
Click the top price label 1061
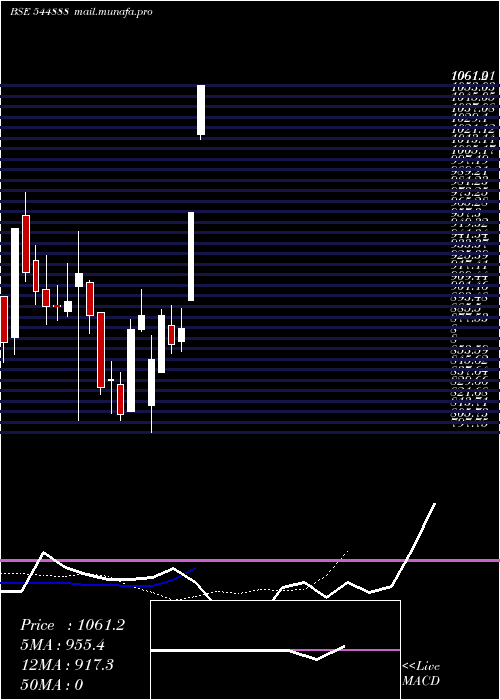pos(473,77)
